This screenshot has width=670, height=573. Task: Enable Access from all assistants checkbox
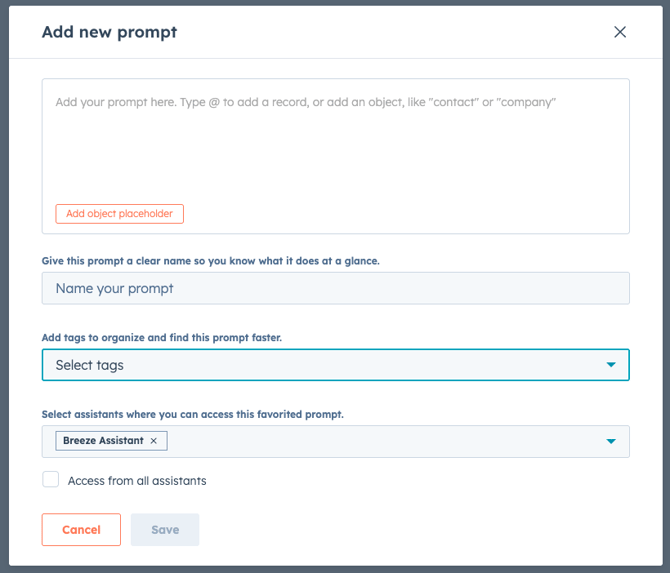(x=51, y=480)
